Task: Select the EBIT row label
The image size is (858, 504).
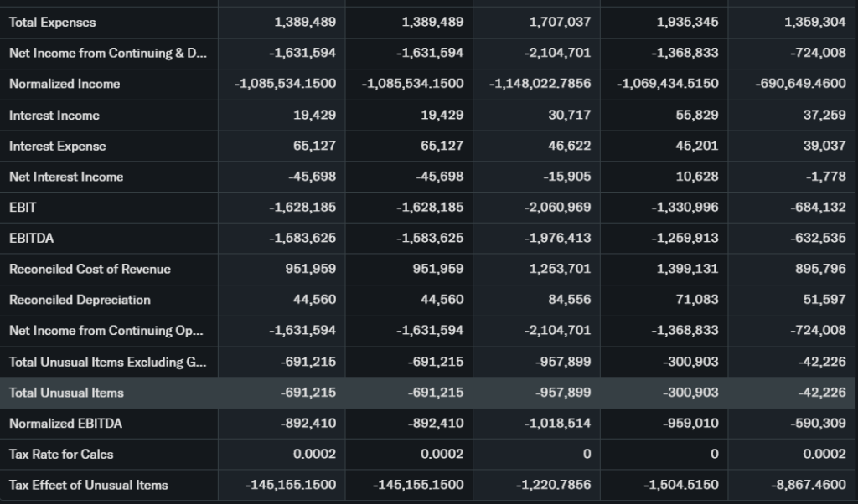Action: pos(23,208)
